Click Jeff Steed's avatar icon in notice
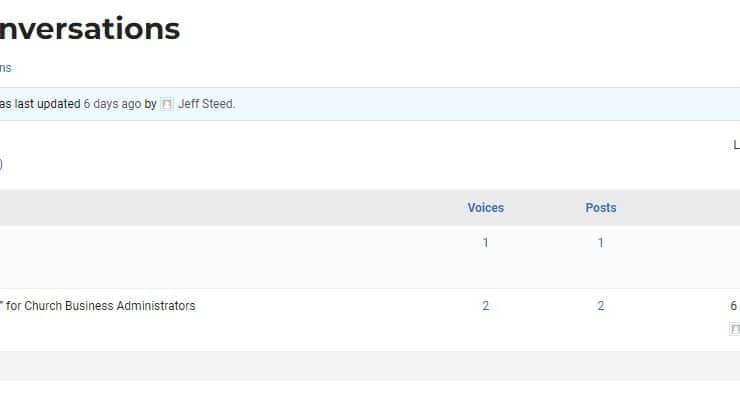The height and width of the screenshot is (399, 740). [167, 104]
